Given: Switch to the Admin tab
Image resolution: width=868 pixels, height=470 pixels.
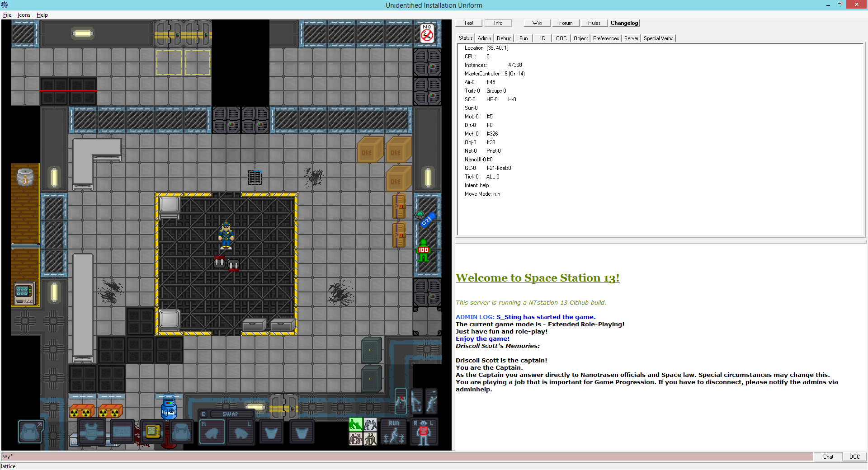Looking at the screenshot, I should [x=484, y=38].
